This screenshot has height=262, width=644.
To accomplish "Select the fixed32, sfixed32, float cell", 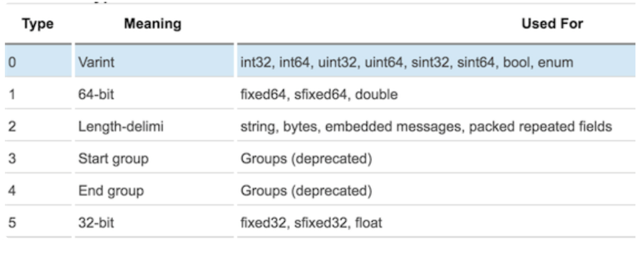I will pyautogui.click(x=311, y=223).
